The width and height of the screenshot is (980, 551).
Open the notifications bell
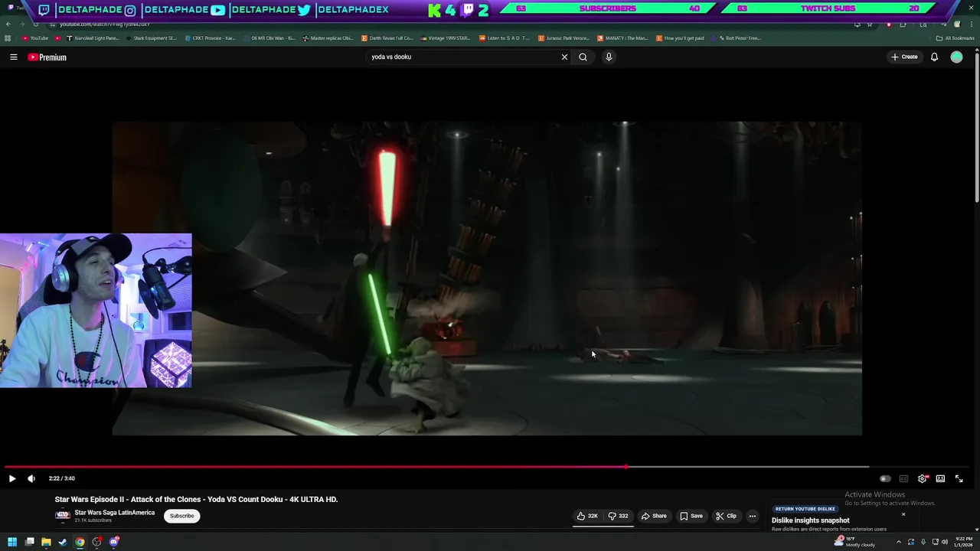point(934,57)
